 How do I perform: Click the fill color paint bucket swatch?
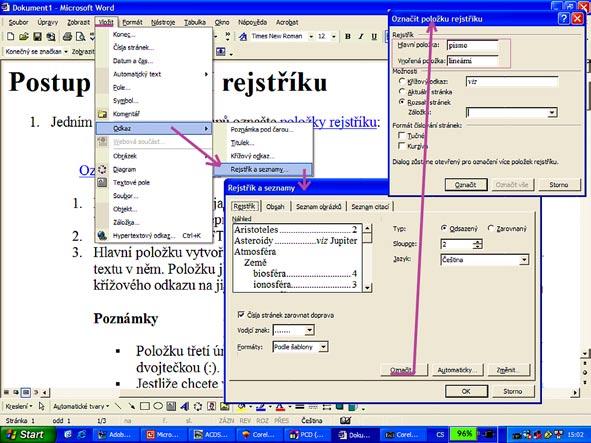tap(241, 407)
